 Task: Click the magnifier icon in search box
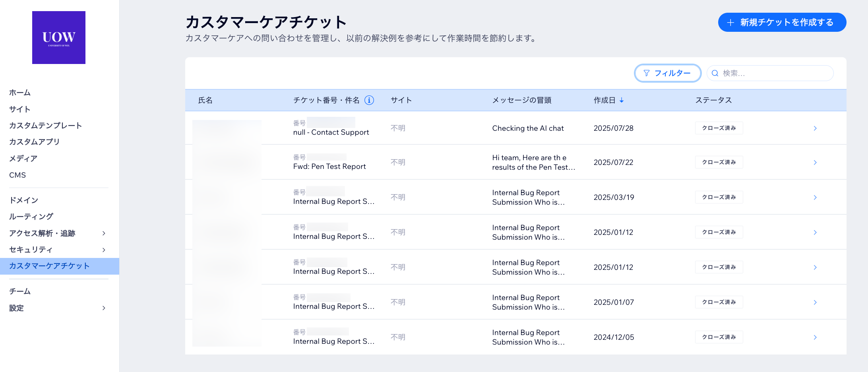[x=715, y=73]
